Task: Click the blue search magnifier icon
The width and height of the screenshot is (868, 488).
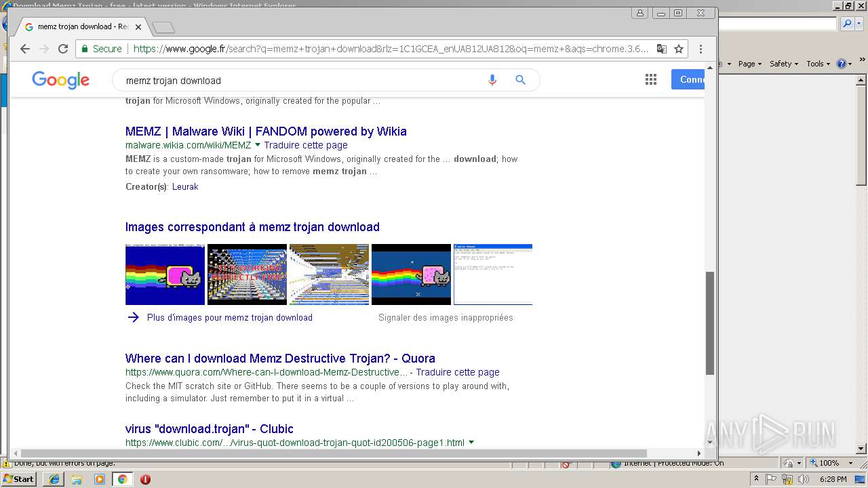Action: click(x=520, y=80)
